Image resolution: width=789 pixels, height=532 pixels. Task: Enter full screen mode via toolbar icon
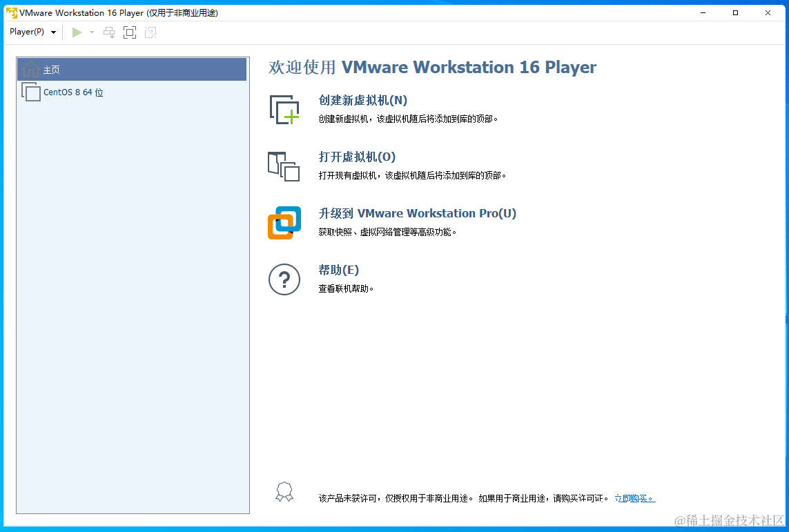(130, 32)
